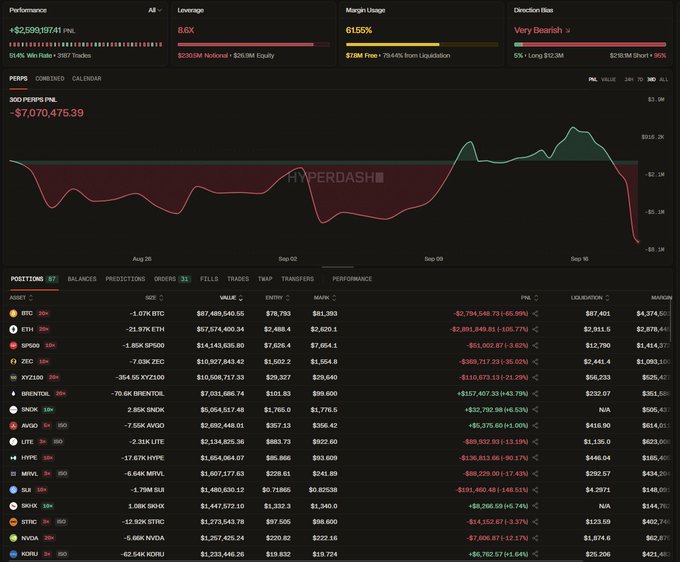Open the PREDICTIONS tab

[125, 279]
